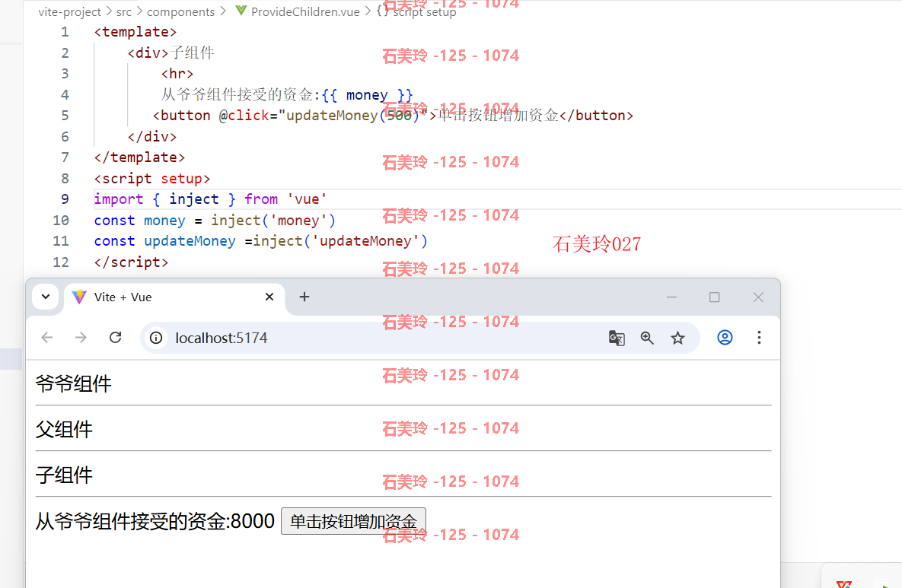Expand the tab search dropdown arrow
The height and width of the screenshot is (588, 902).
tap(46, 297)
